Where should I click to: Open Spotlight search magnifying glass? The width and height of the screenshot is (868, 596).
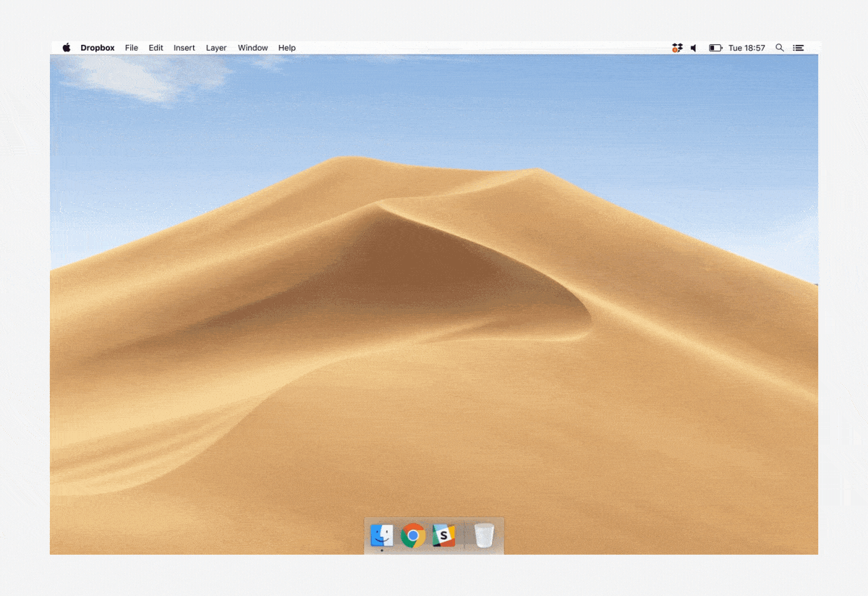(780, 48)
